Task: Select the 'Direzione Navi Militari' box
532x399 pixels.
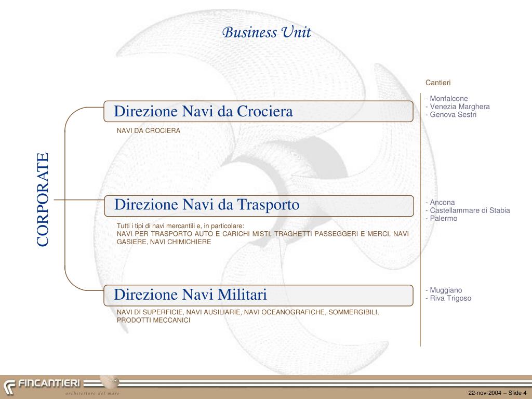Action: pyautogui.click(x=258, y=296)
